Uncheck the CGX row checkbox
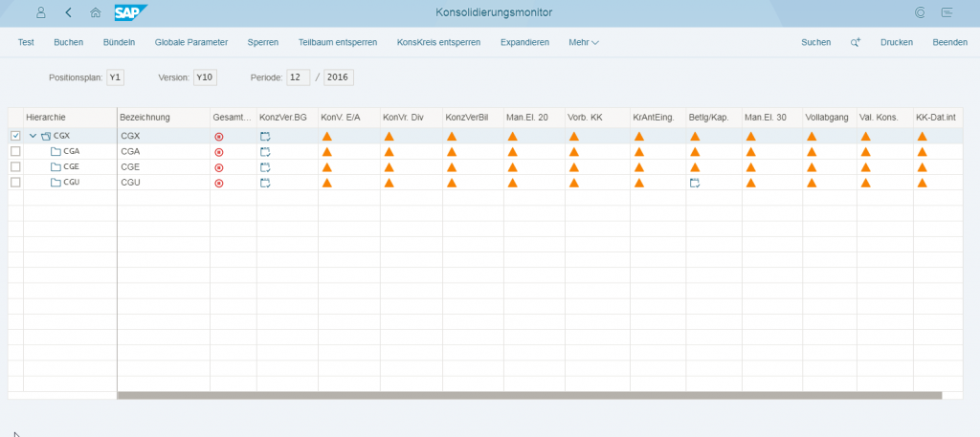Screen dimensions: 980x437 pos(14,137)
